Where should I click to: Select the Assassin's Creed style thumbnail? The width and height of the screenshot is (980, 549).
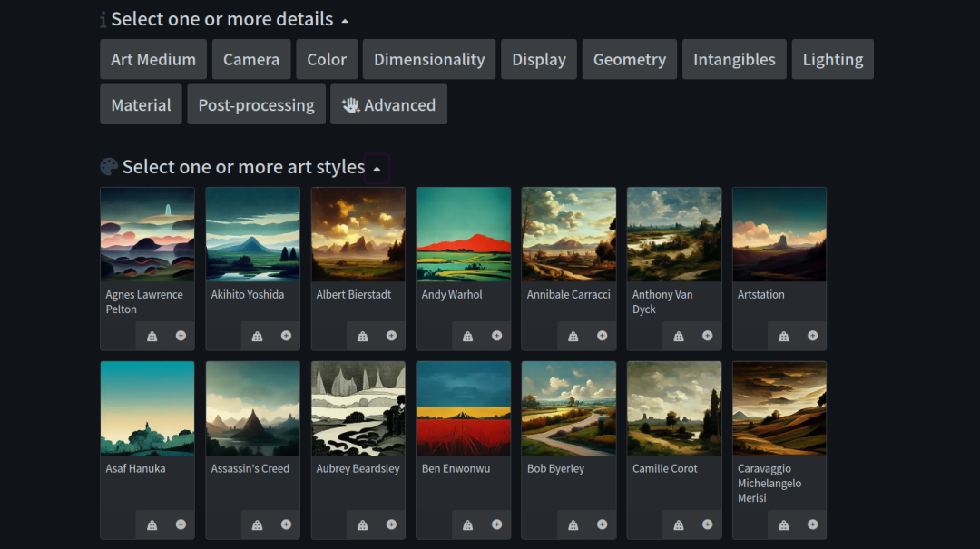tap(252, 408)
